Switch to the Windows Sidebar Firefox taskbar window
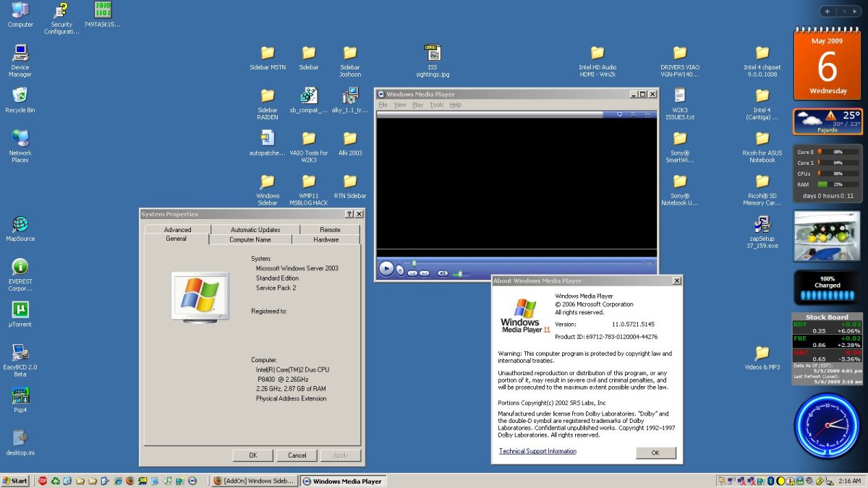The image size is (868, 488). coord(255,481)
